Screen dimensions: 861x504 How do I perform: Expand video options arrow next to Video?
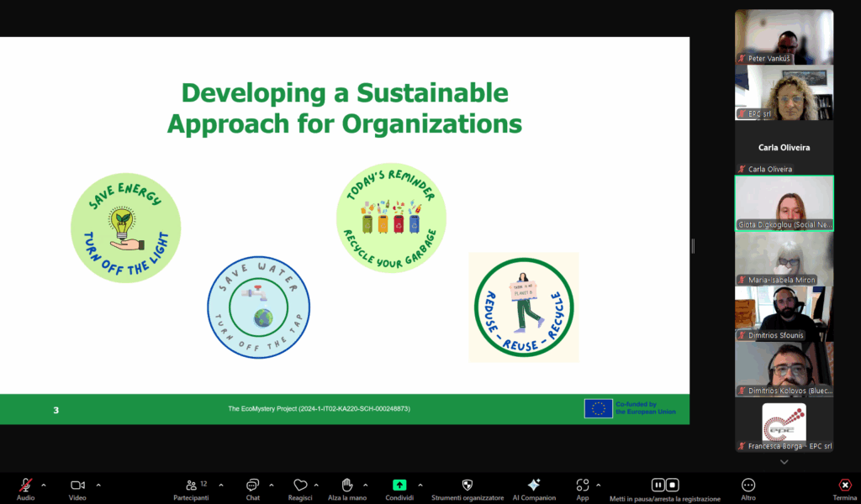pyautogui.click(x=98, y=485)
